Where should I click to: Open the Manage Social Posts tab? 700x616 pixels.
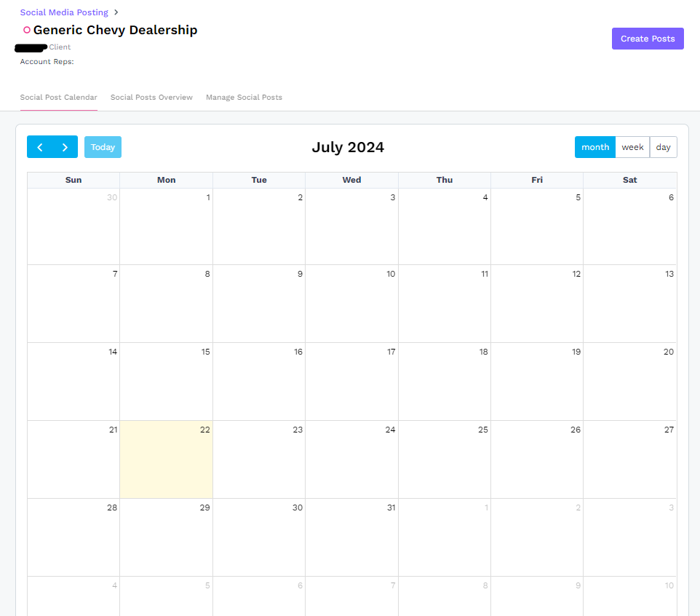click(244, 98)
